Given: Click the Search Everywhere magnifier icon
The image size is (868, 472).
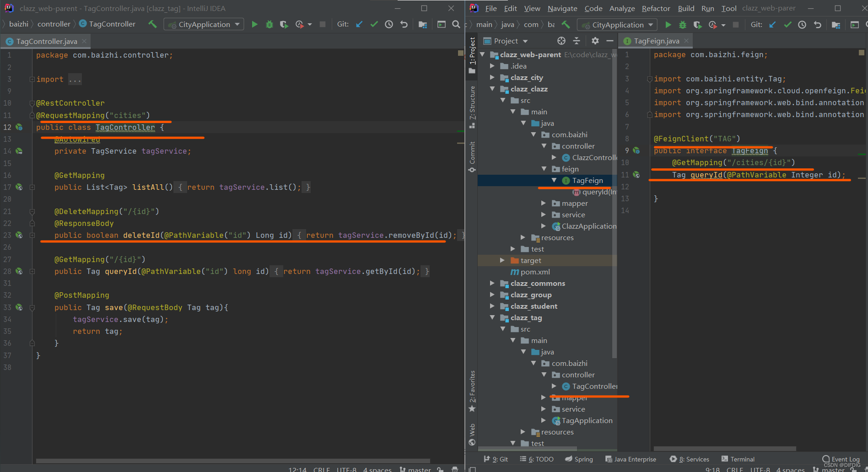Looking at the screenshot, I should 456,24.
